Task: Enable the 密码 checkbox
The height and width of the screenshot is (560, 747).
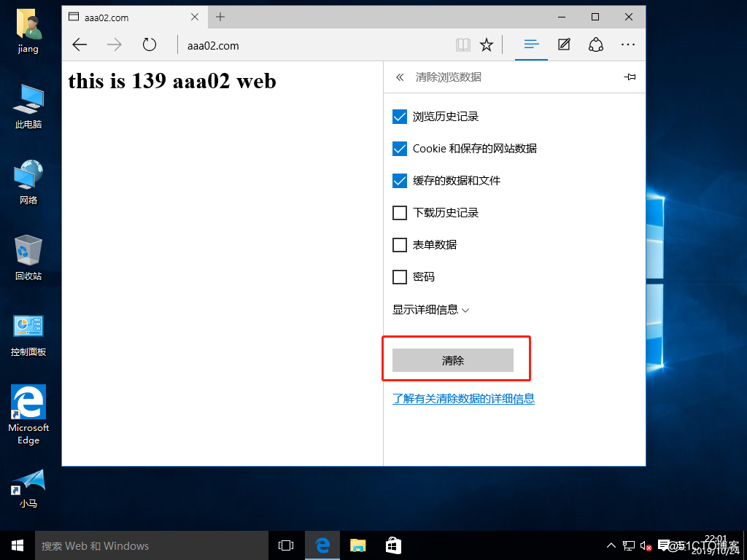Action: click(399, 276)
